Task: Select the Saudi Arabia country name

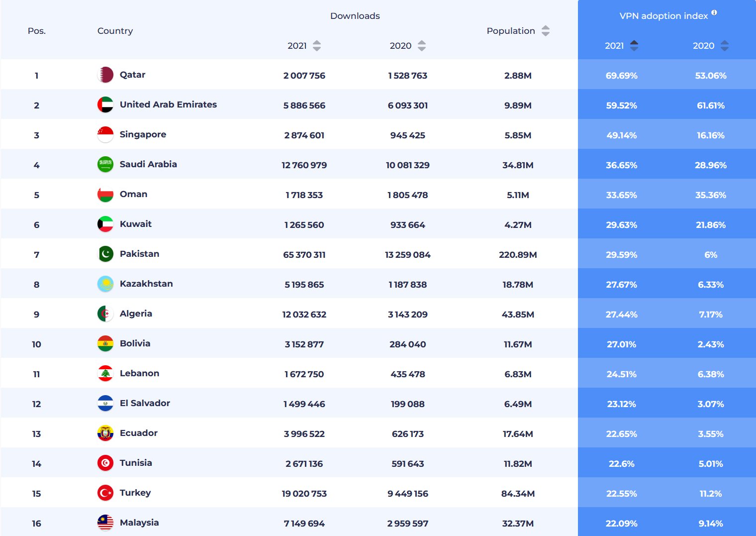Action: (x=148, y=164)
